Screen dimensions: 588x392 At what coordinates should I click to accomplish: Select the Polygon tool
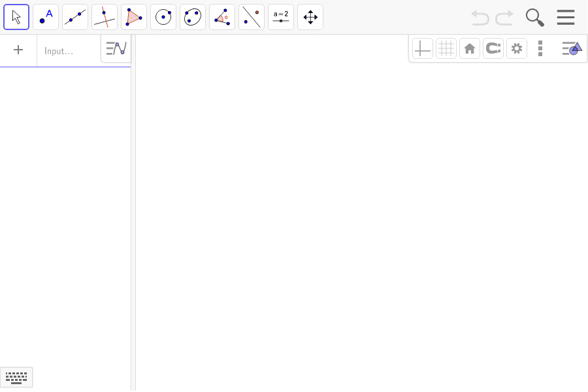point(134,17)
